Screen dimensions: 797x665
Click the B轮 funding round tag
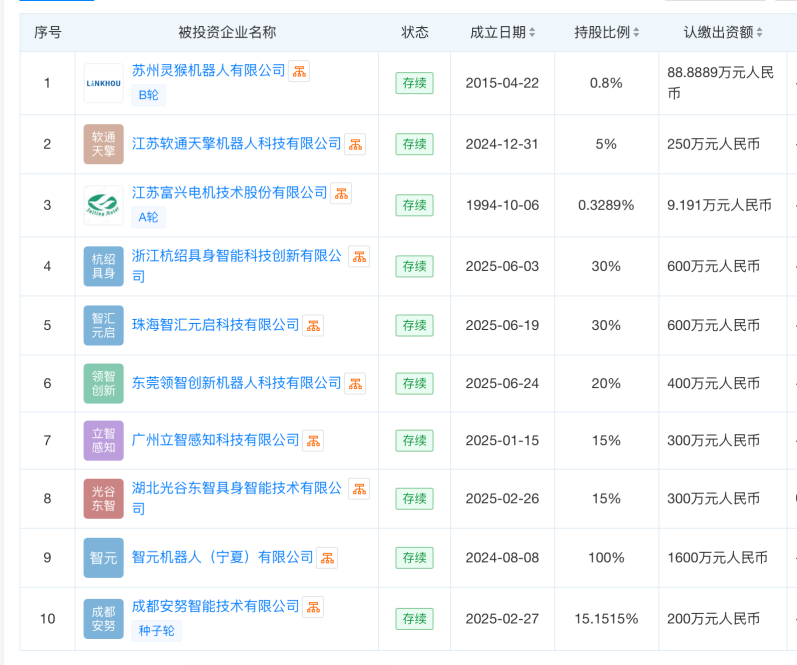[148, 95]
